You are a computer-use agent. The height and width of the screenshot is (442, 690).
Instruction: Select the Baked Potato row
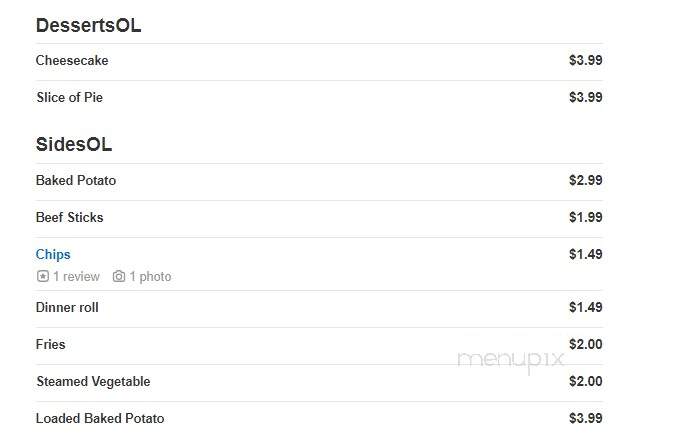click(319, 180)
